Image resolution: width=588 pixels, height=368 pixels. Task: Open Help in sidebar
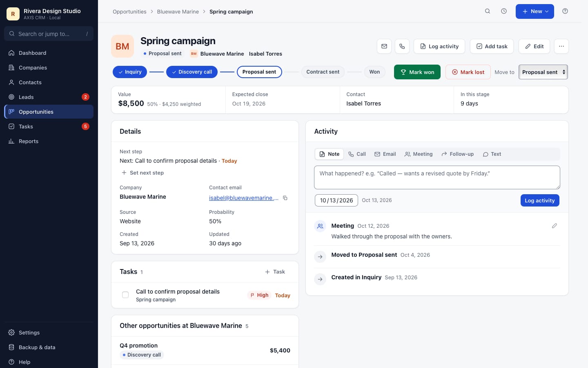tap(49, 362)
